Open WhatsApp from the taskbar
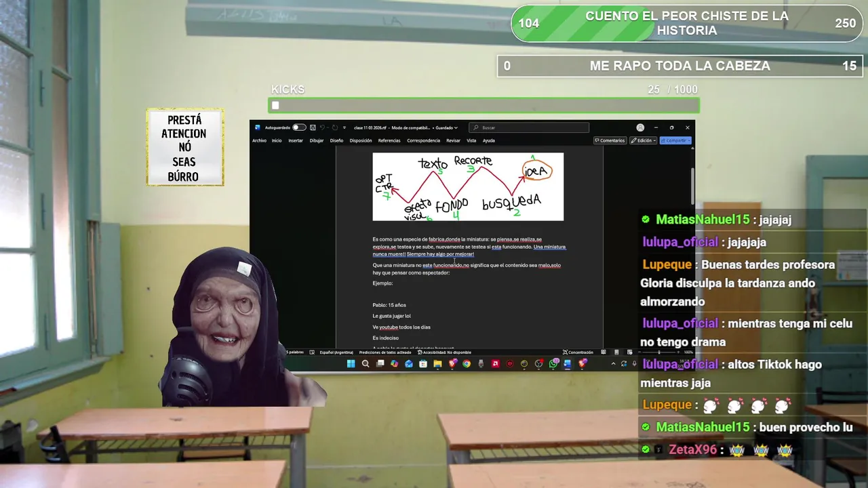Screen dimensions: 868x488 click(553, 364)
